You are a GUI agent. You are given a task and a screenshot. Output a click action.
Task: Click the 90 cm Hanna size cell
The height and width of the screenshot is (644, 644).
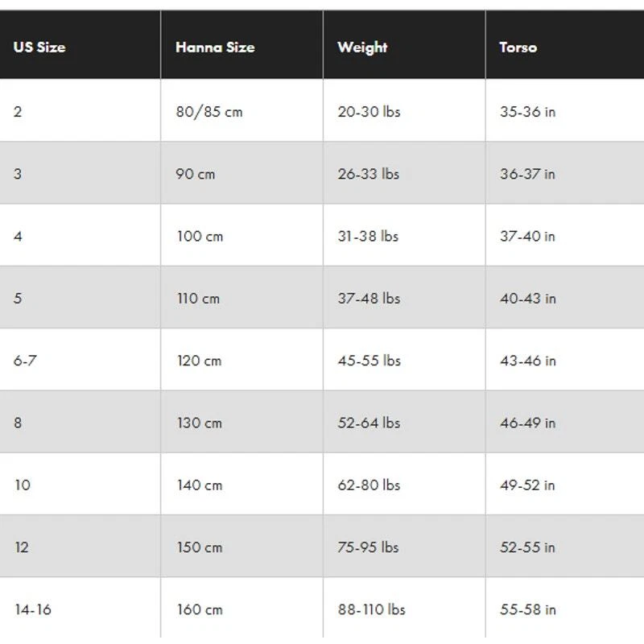coord(196,174)
